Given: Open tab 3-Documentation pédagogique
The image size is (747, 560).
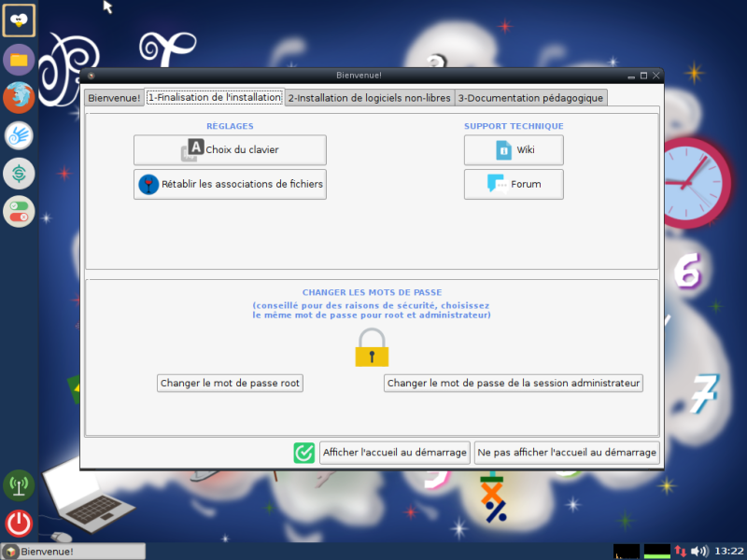Looking at the screenshot, I should point(530,98).
